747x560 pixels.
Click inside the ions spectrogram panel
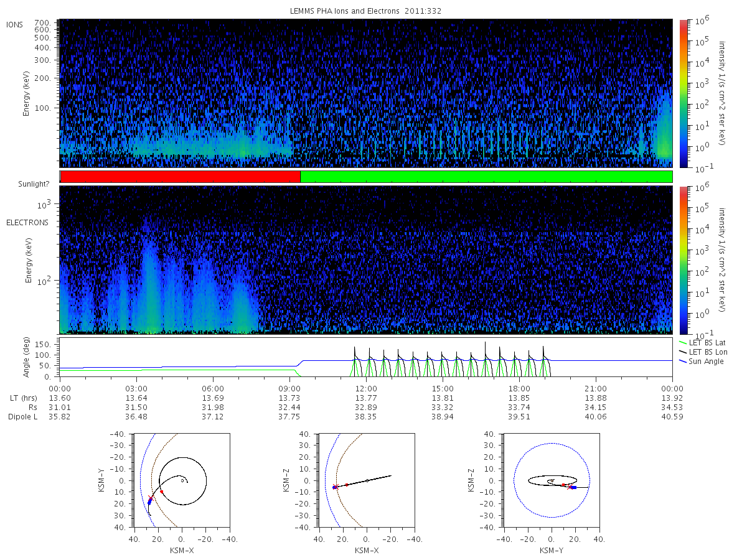click(x=366, y=93)
